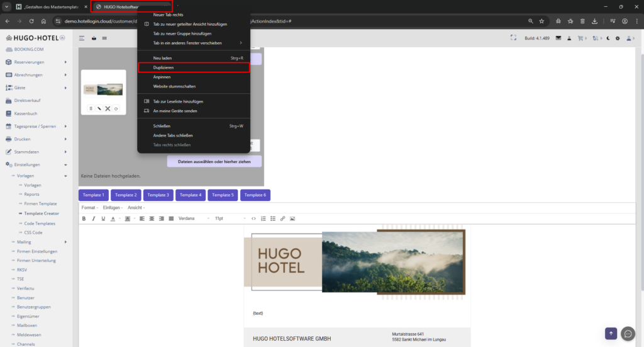Toggle italic formatting in the editor
Image resolution: width=644 pixels, height=347 pixels.
(94, 219)
